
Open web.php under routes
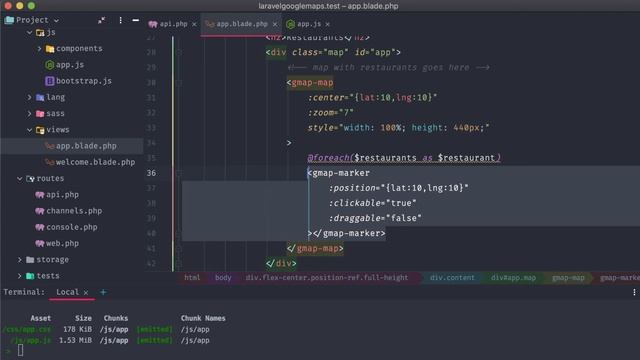pyautogui.click(x=62, y=243)
